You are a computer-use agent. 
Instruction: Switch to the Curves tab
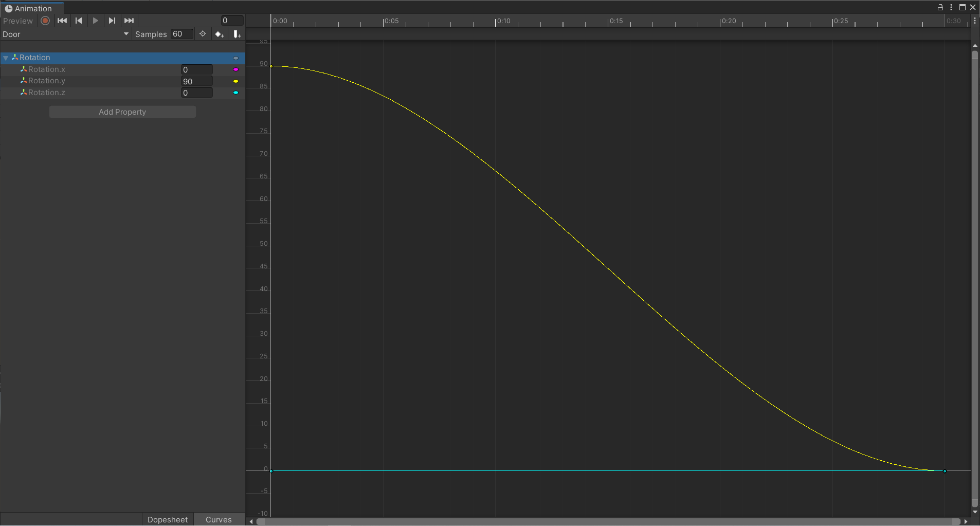(219, 519)
